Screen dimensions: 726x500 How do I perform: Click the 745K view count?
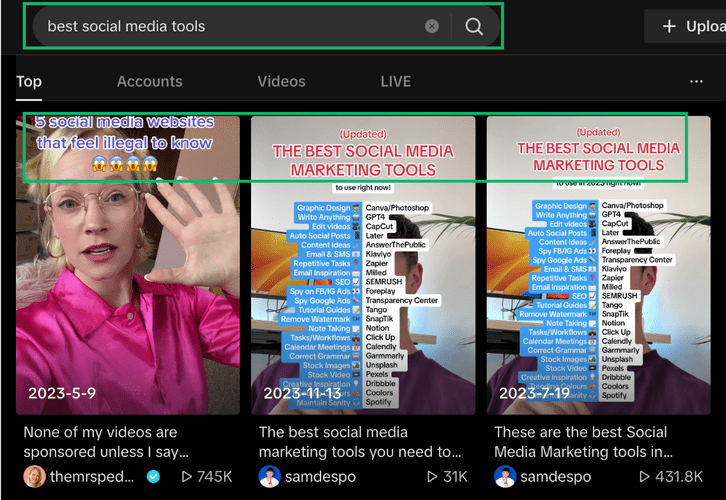pos(214,476)
